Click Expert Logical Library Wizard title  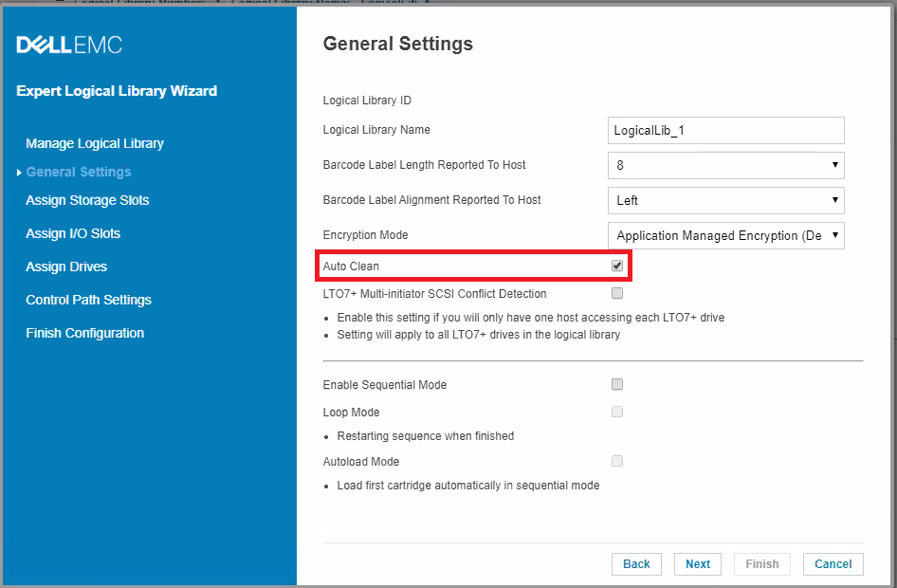tap(117, 91)
